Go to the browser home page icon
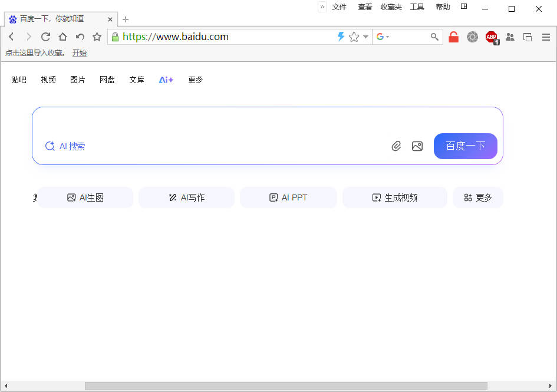557x392 pixels. coord(62,37)
